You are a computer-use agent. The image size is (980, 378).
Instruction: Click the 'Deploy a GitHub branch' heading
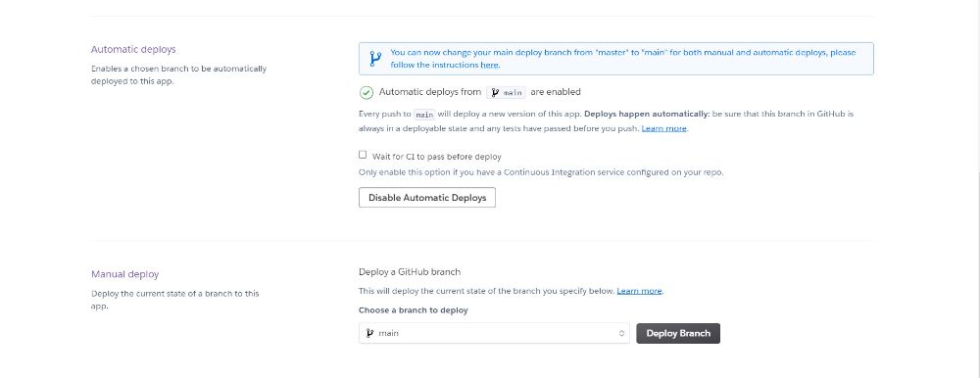(410, 272)
